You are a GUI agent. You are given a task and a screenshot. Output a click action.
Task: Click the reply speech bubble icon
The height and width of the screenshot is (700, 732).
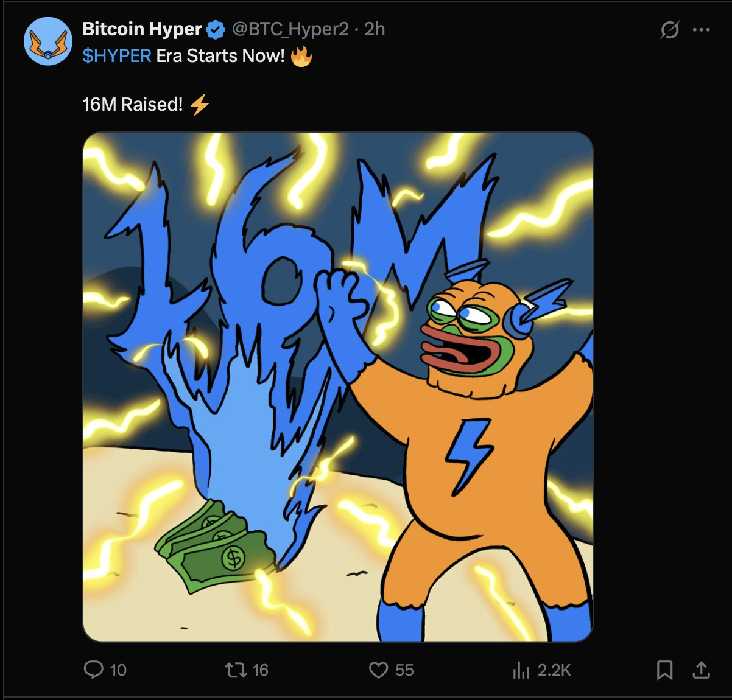93,670
